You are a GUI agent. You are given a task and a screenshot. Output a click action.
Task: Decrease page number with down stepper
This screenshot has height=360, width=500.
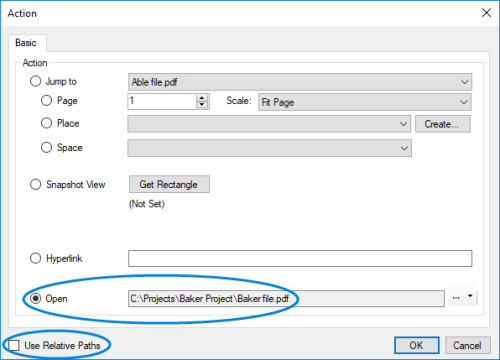(202, 105)
